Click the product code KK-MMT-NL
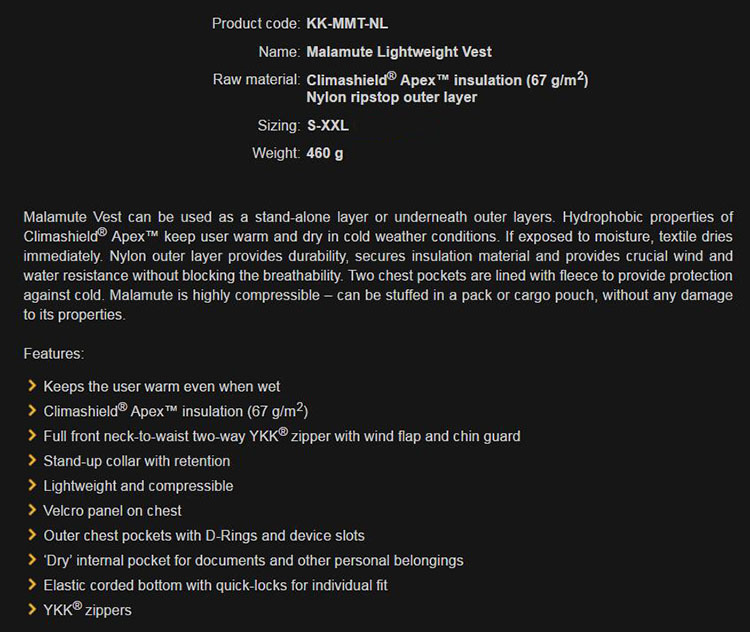 pyautogui.click(x=347, y=23)
